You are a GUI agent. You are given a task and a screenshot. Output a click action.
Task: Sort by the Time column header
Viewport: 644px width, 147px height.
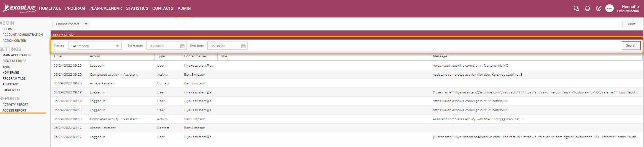pos(58,56)
